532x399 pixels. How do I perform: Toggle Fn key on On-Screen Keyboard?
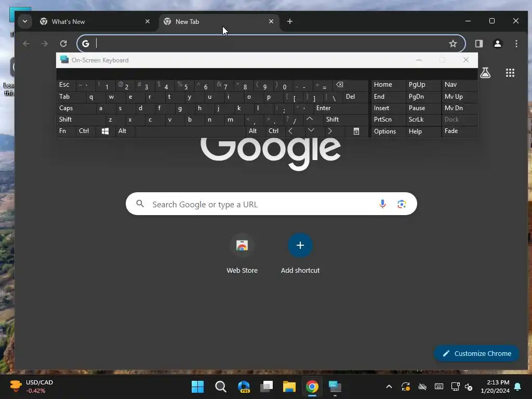pos(66,131)
